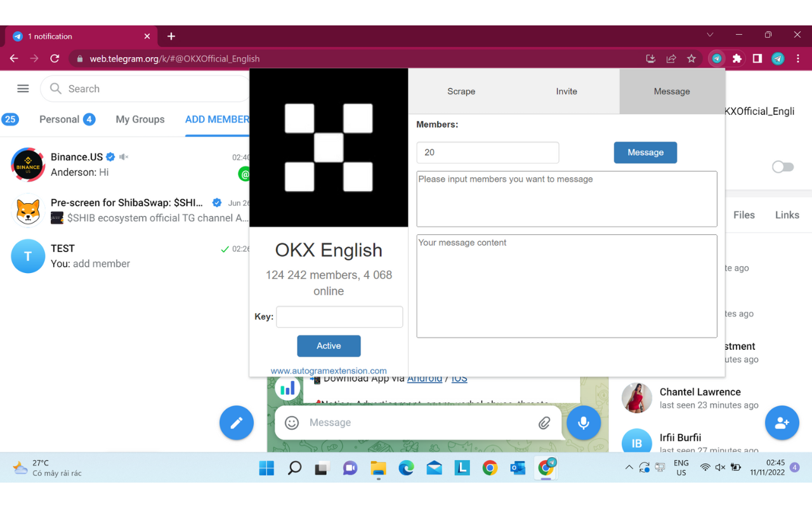Open the Chrome three-dot menu

coord(798,58)
